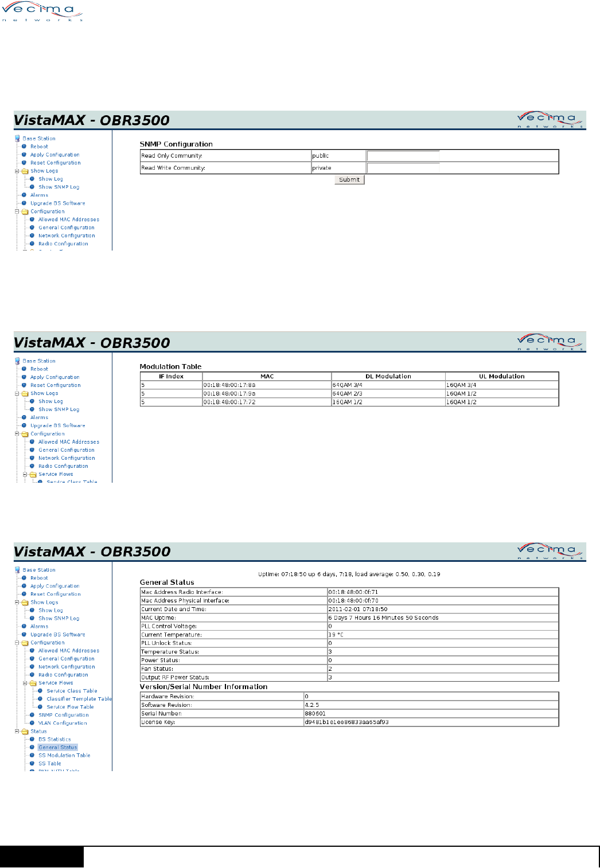Click Status folder icon on General Status page
600x868 pixels.
coord(25,732)
